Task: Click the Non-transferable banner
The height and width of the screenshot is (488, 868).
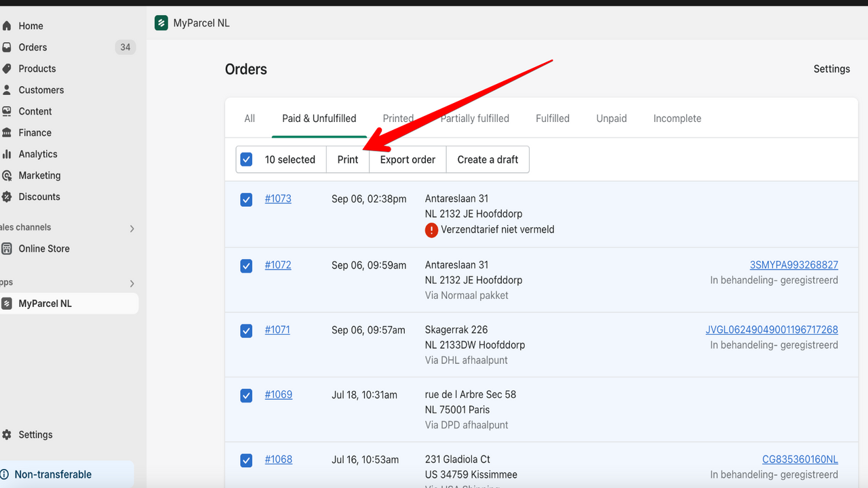Action: (66, 474)
